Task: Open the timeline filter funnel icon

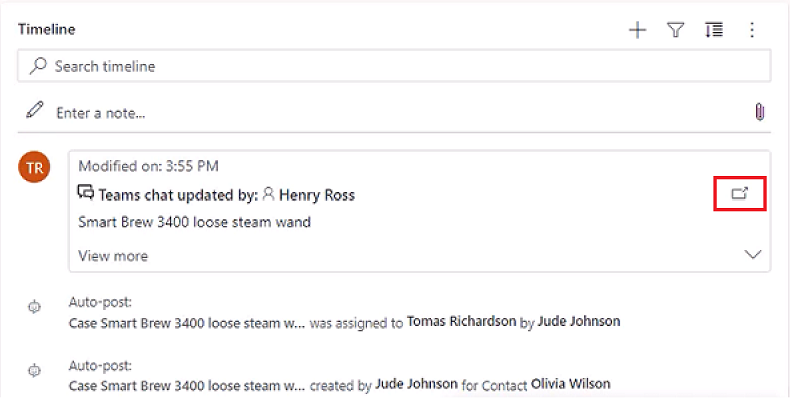Action: (675, 31)
